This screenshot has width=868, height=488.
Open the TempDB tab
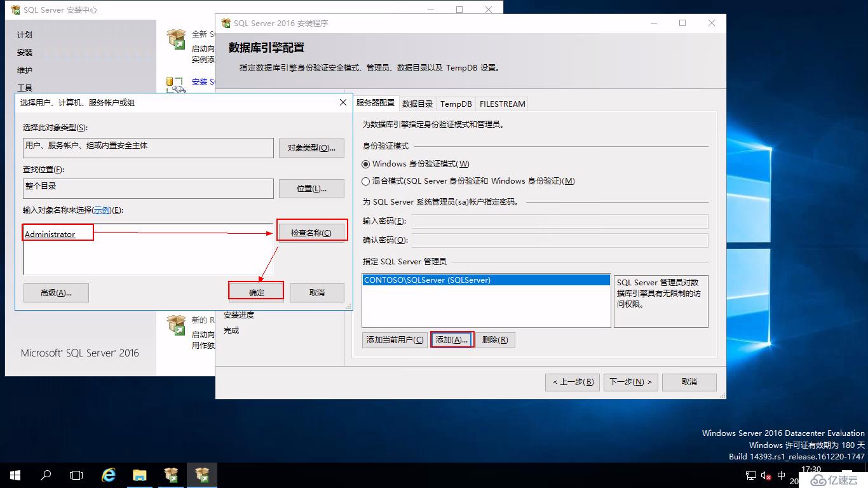456,104
